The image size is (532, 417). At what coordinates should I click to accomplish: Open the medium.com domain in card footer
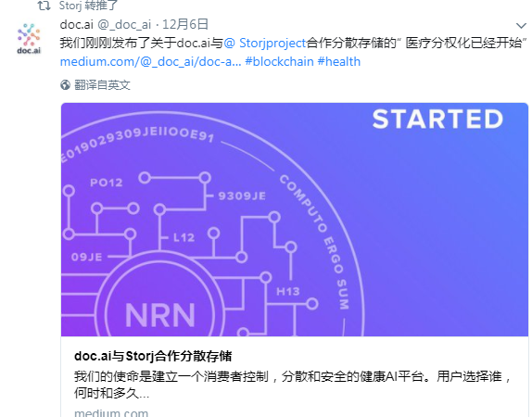pos(111,412)
